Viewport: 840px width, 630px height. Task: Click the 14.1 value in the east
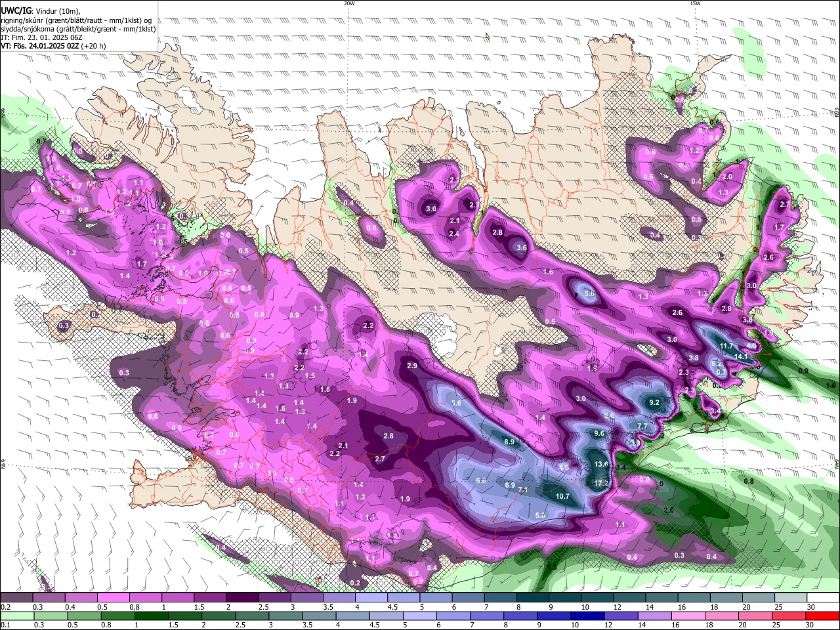coord(741,356)
